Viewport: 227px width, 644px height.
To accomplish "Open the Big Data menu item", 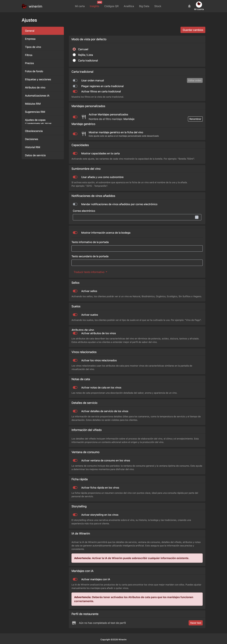I will click(144, 6).
